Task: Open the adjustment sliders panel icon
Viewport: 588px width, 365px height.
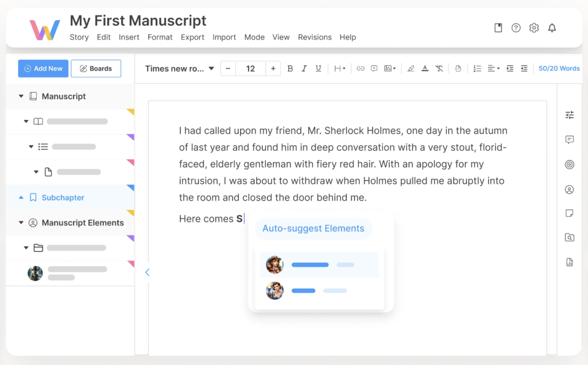Action: coord(570,115)
